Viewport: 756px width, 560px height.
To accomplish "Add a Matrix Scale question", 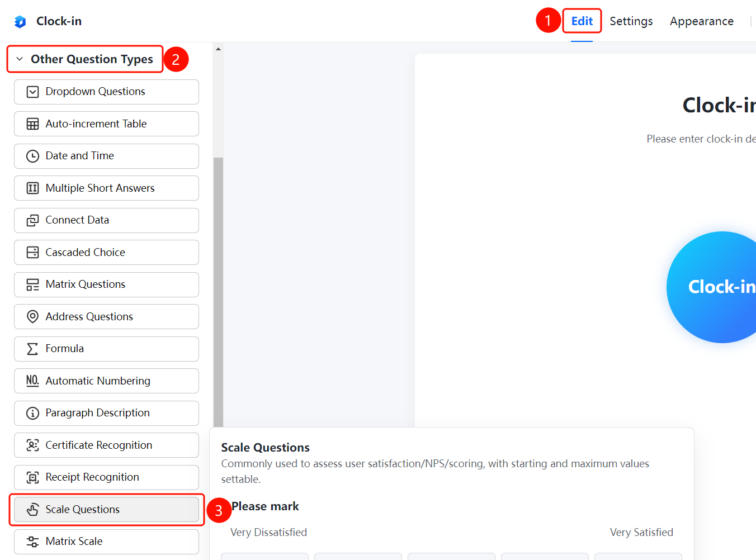I will [x=106, y=542].
